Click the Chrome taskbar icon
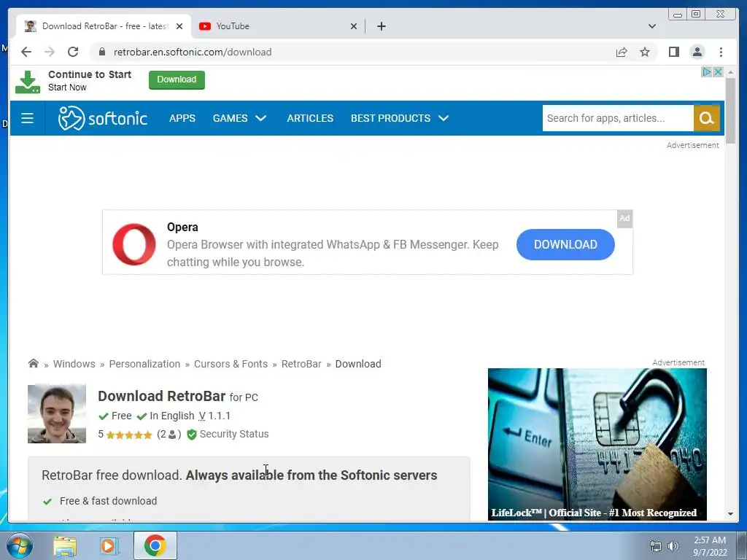This screenshot has height=560, width=747. (x=155, y=545)
